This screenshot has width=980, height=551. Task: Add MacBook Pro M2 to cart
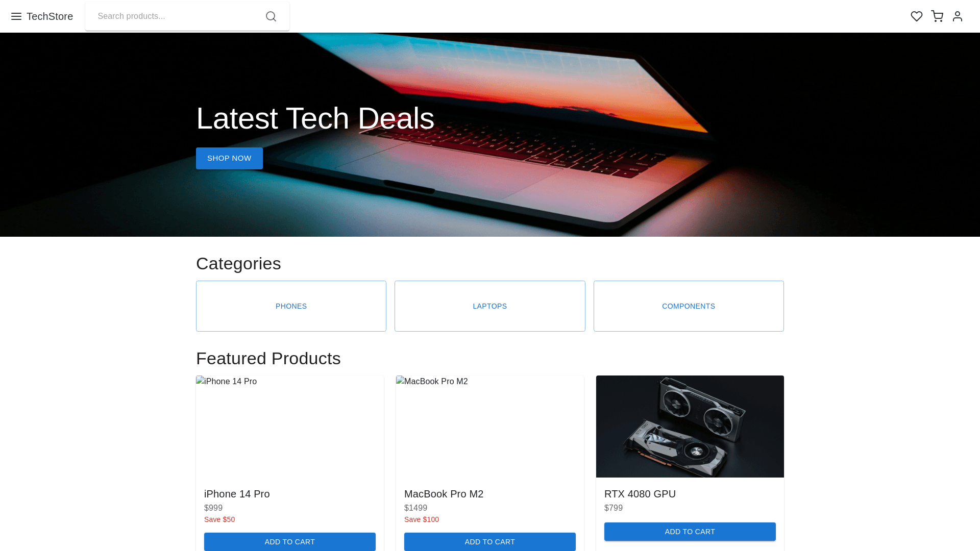490,542
